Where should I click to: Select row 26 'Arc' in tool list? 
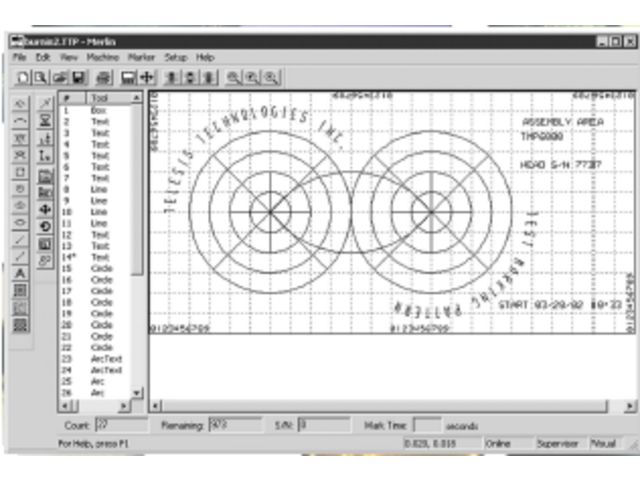pos(96,393)
